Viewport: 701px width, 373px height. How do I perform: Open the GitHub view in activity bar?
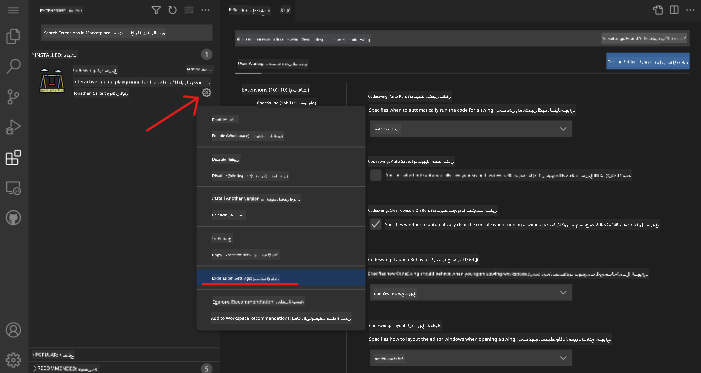pos(13,218)
